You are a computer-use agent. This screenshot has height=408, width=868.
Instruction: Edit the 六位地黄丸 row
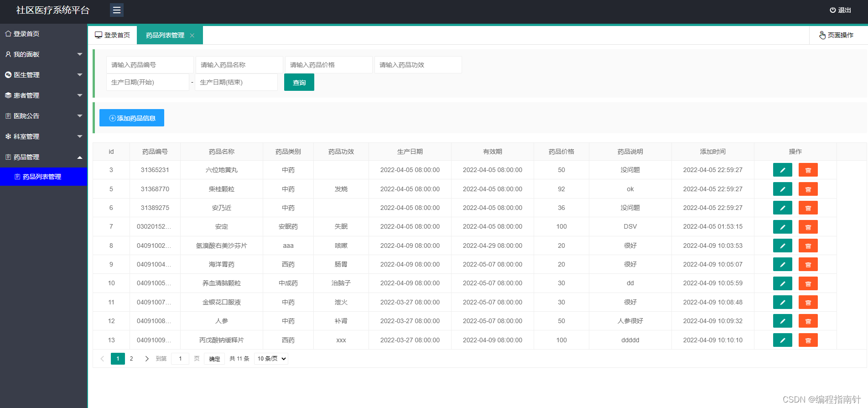(x=782, y=170)
